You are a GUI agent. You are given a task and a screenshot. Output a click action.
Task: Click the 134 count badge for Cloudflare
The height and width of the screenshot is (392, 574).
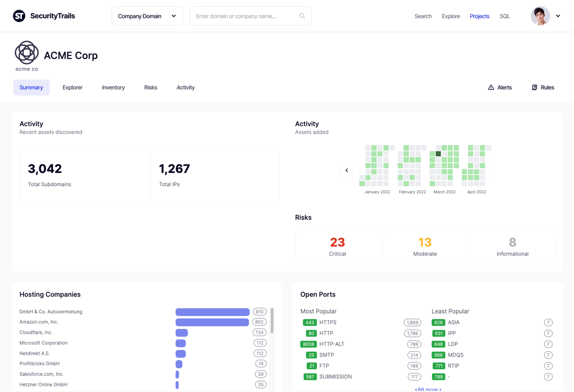pos(260,332)
